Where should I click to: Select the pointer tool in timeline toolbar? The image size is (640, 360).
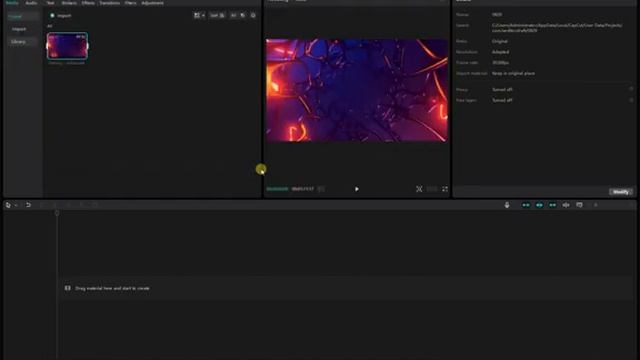point(8,205)
